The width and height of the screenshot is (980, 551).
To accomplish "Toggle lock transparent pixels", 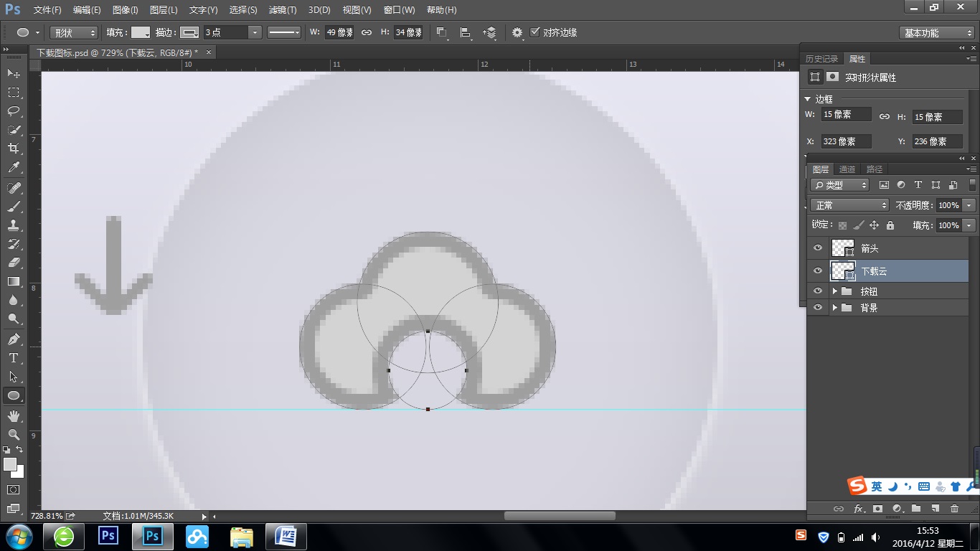I will click(x=843, y=225).
